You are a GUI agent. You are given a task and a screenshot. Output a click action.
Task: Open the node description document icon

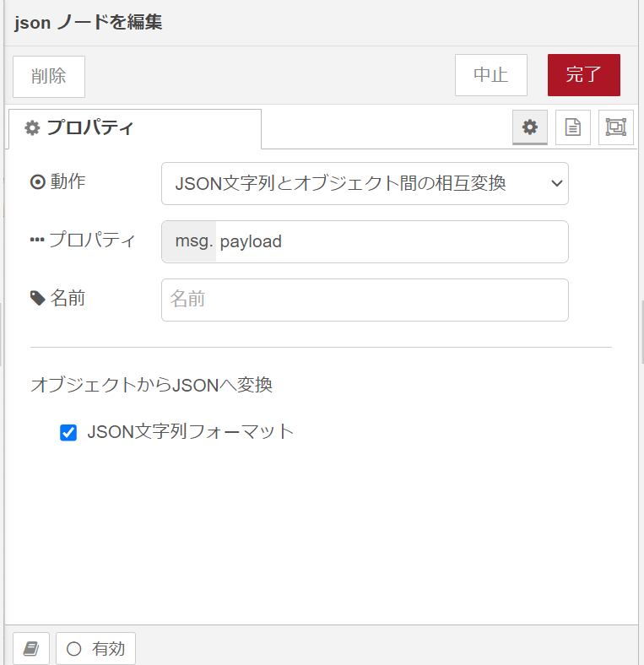(x=573, y=127)
